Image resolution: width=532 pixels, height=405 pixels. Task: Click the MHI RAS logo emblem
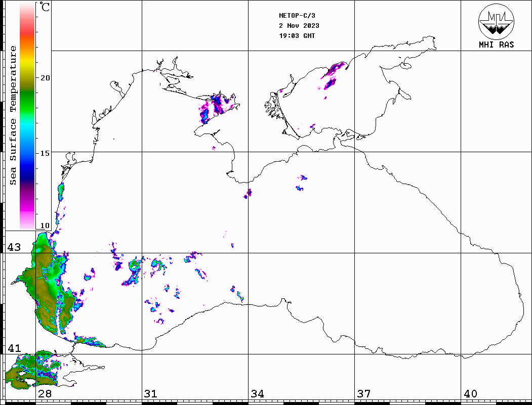click(497, 21)
